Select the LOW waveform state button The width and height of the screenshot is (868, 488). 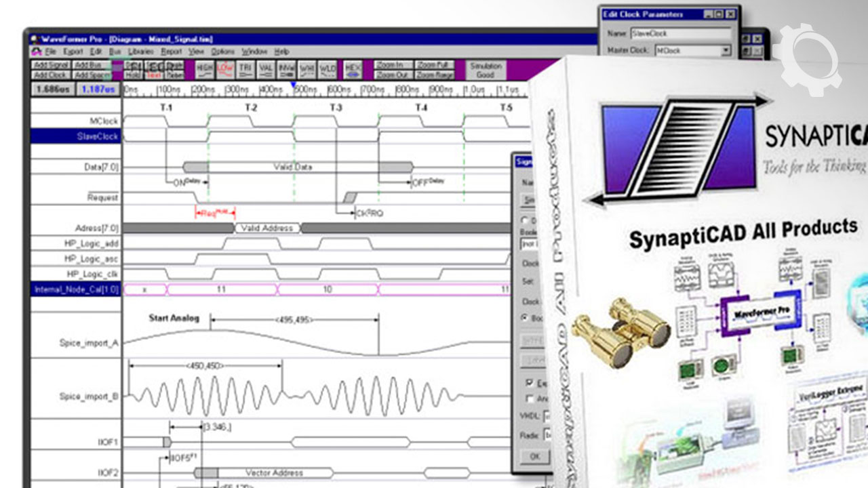click(x=225, y=69)
